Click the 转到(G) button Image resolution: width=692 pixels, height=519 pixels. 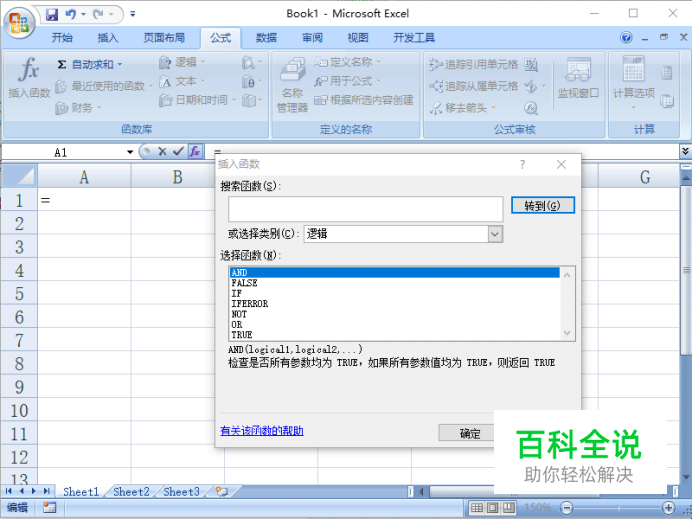542,205
